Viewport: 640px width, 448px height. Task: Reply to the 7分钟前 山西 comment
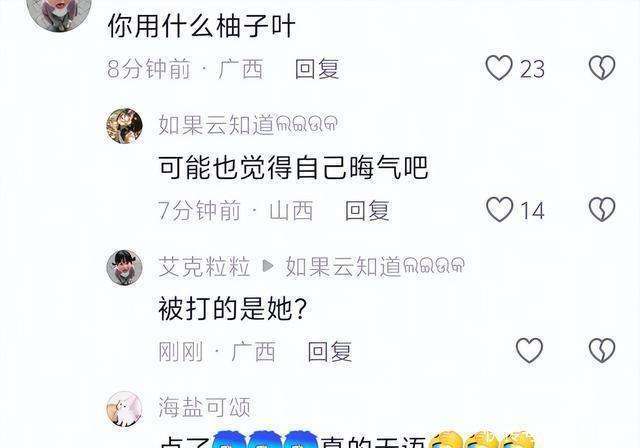[x=367, y=211]
